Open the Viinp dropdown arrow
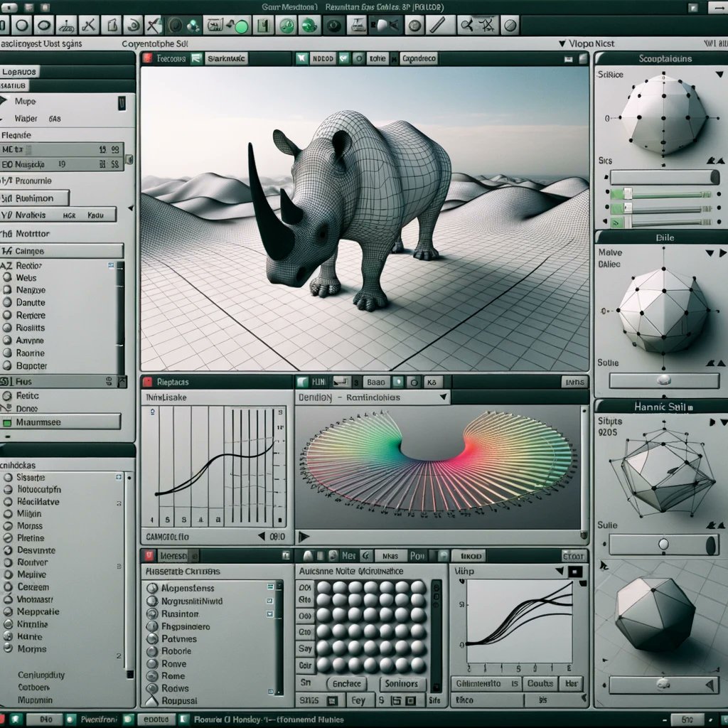Viewport: 728px width, 728px height. click(560, 572)
